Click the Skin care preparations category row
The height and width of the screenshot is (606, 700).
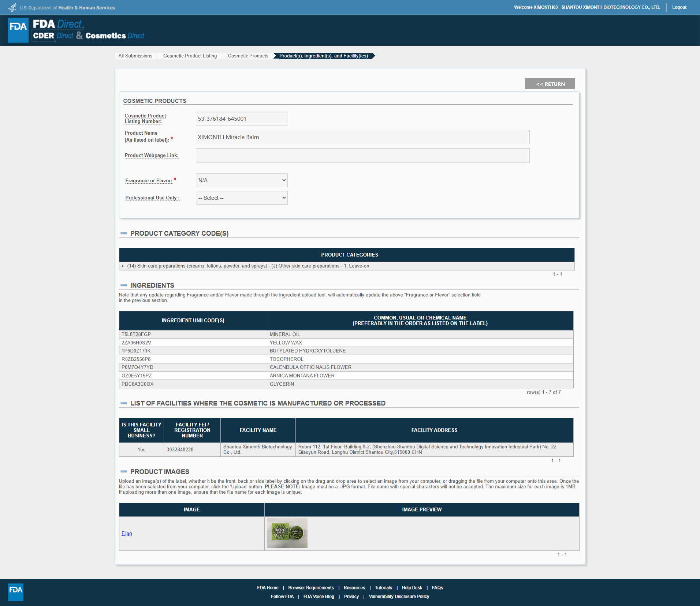click(x=347, y=266)
